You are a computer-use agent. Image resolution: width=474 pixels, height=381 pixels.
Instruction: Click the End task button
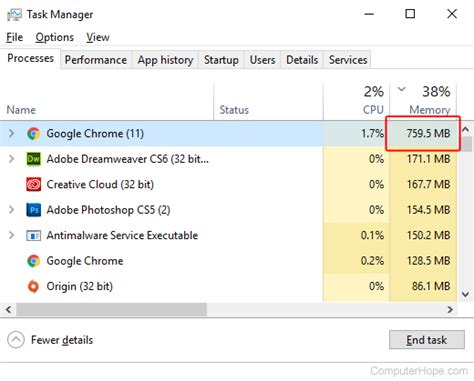(x=427, y=340)
